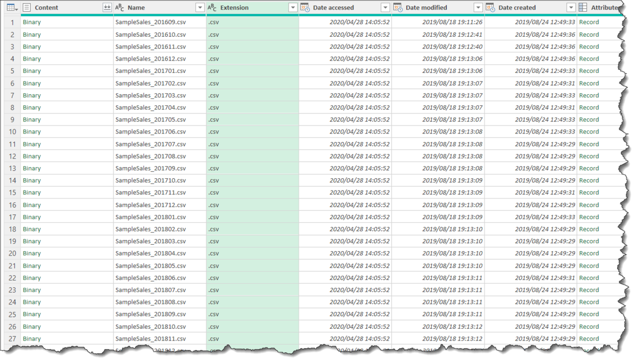Select the SampleSales_201612.csv name cell
Viewport: 639px width, 364px height.
pos(160,59)
